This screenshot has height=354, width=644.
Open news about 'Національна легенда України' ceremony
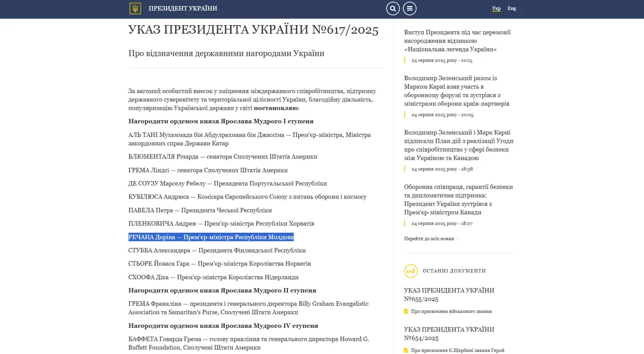click(x=457, y=41)
